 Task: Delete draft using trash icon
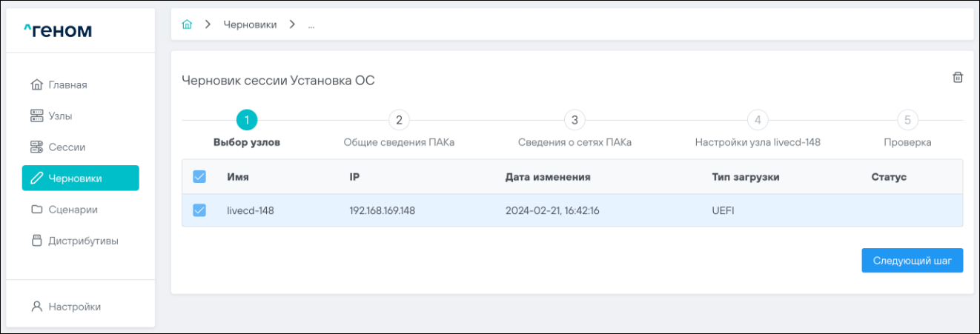pos(957,78)
